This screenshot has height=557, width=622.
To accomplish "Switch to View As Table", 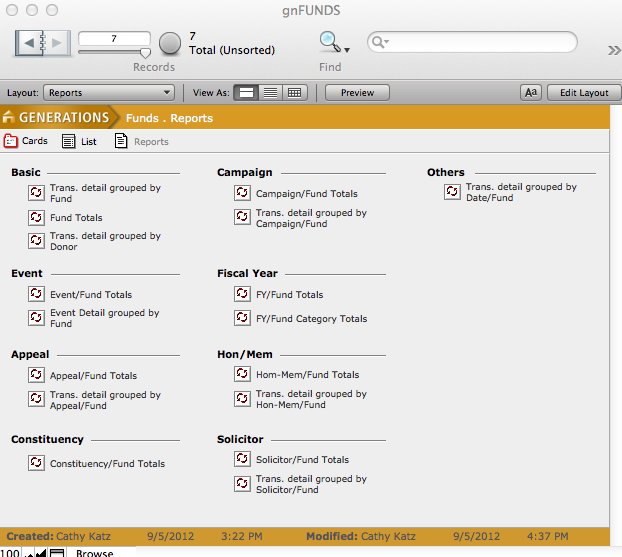I will [294, 93].
